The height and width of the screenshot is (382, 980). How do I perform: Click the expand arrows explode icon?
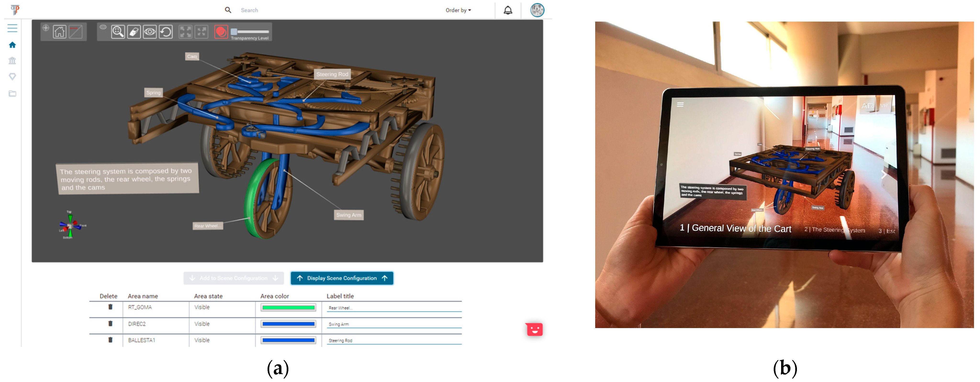point(186,32)
